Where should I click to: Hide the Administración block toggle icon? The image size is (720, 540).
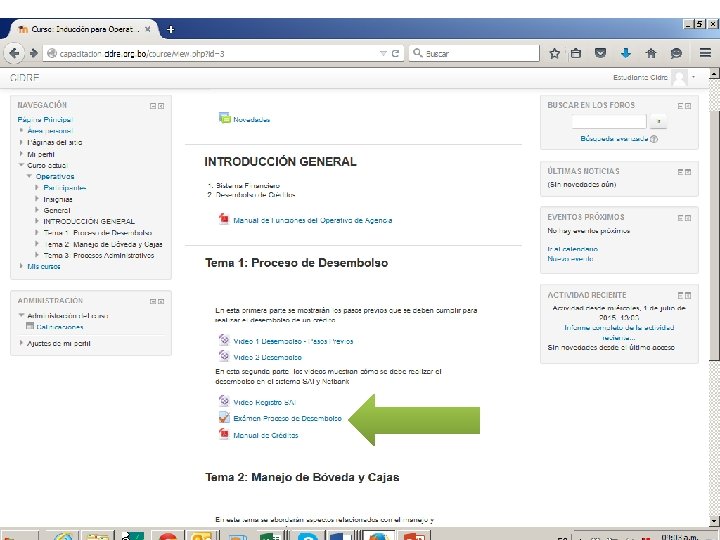click(x=153, y=302)
